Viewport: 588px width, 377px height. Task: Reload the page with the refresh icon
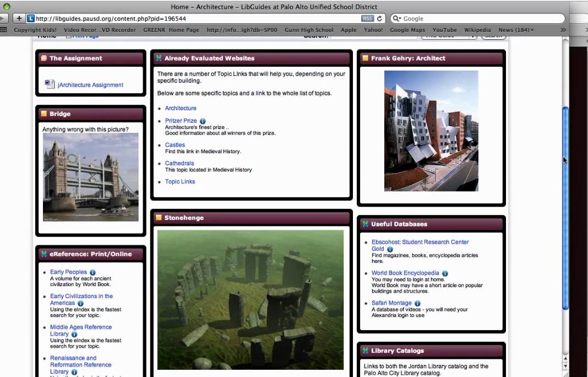coord(379,18)
